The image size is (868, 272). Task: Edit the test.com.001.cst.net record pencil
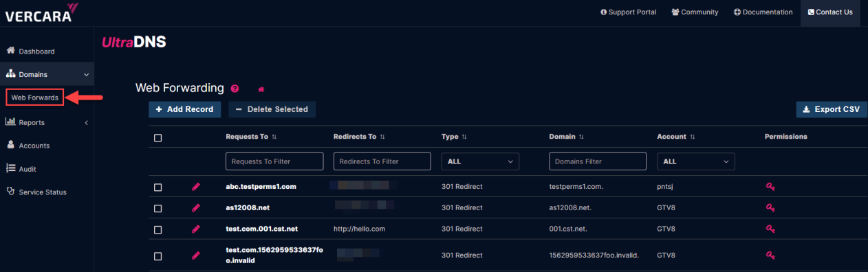click(x=196, y=229)
